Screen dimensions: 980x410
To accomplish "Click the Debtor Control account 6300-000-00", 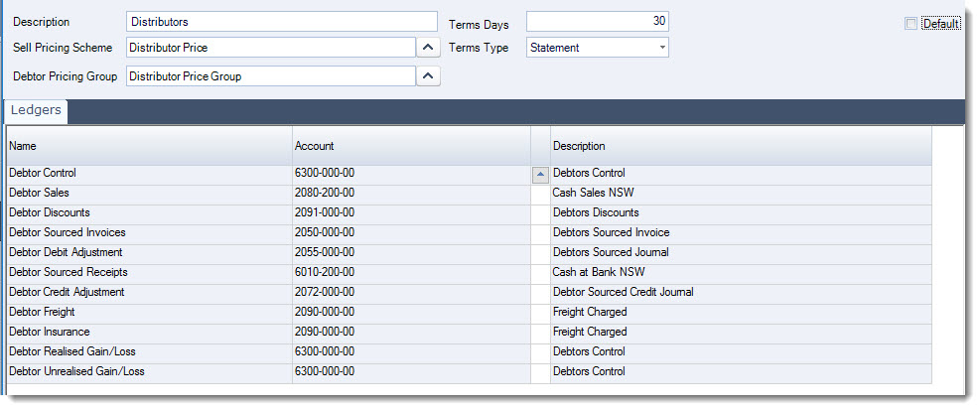I will (411, 173).
